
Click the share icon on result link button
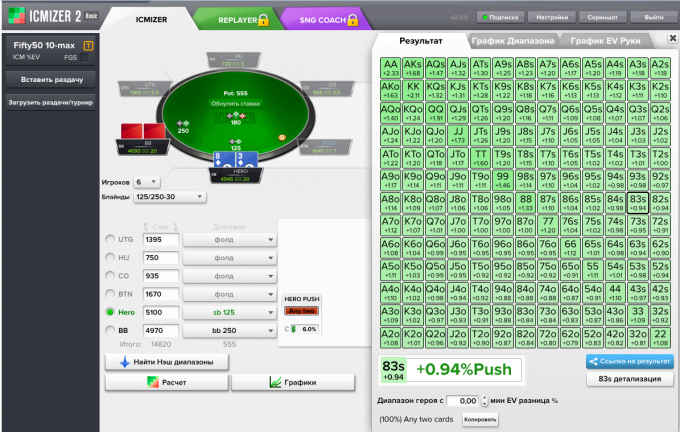point(593,361)
